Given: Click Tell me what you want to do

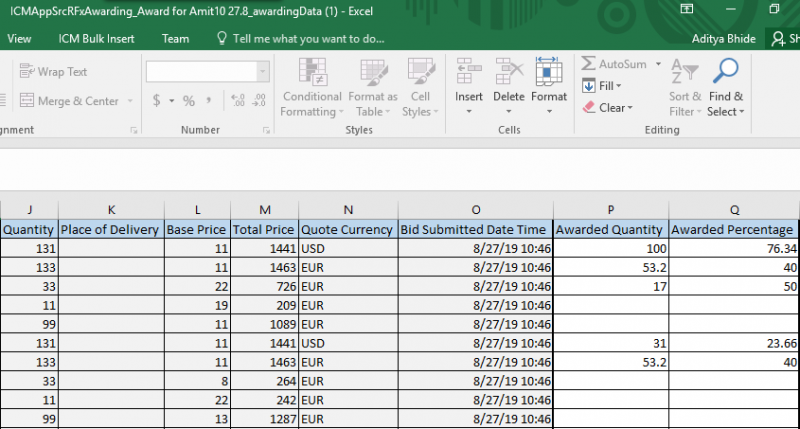Looking at the screenshot, I should [x=300, y=39].
